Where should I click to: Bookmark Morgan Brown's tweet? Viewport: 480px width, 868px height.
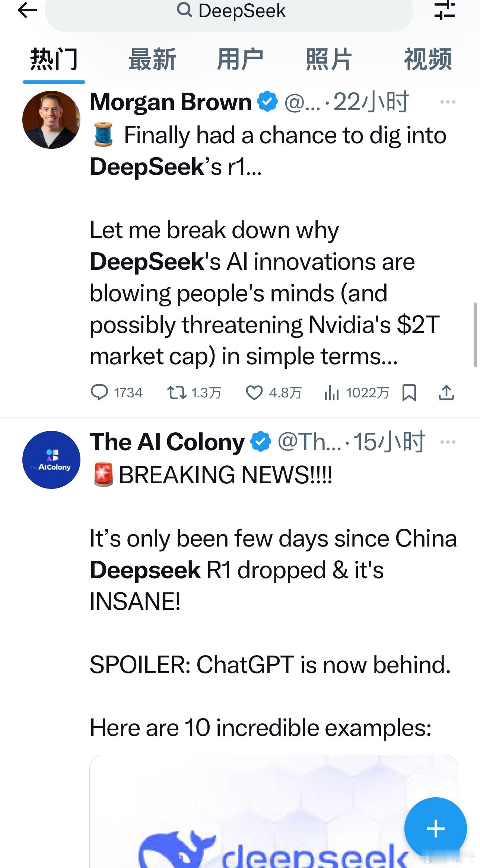(409, 393)
